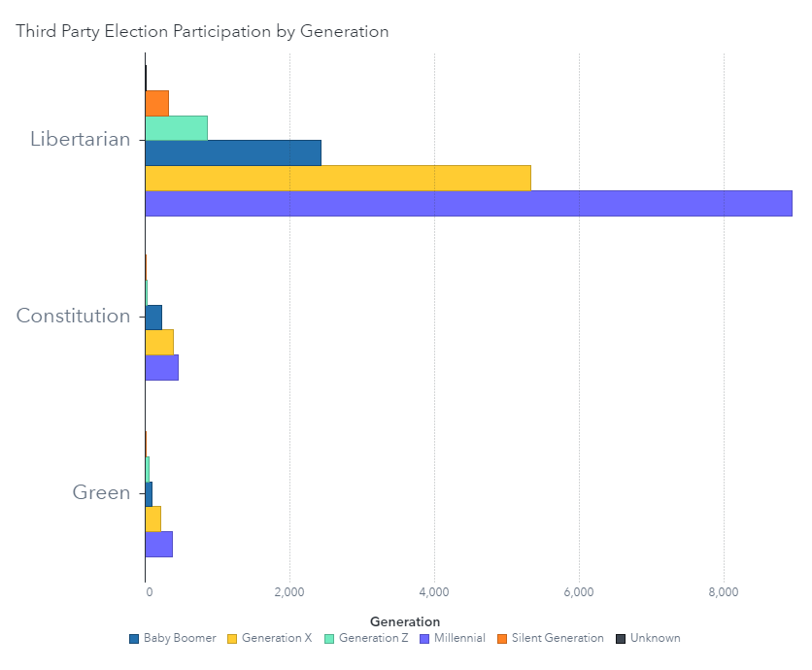Select the Libertarian Millennial bar

point(468,203)
